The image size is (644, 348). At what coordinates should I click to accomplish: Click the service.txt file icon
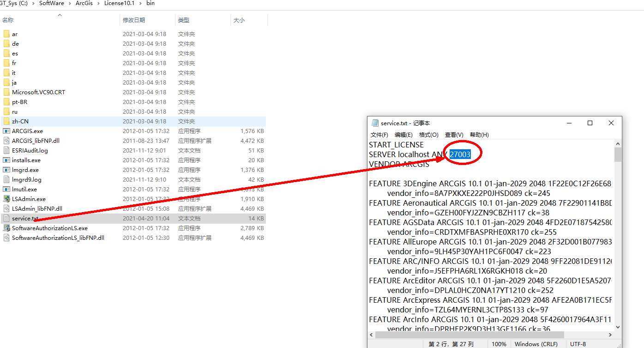point(6,218)
